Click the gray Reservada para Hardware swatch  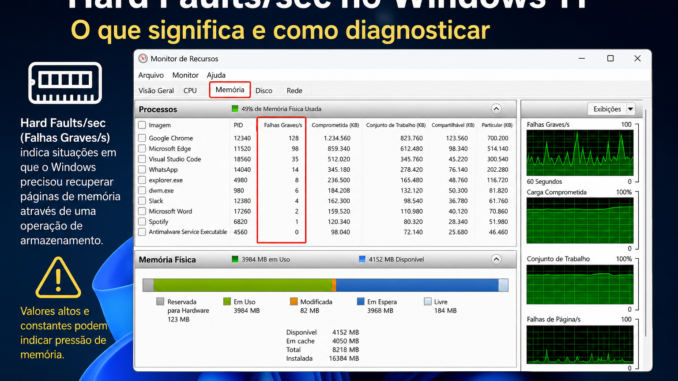pos(160,301)
